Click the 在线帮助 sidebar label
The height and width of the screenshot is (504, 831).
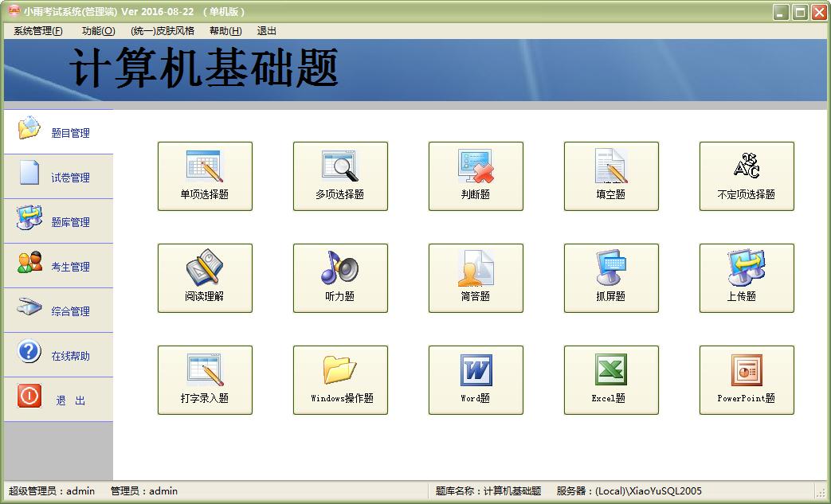70,356
